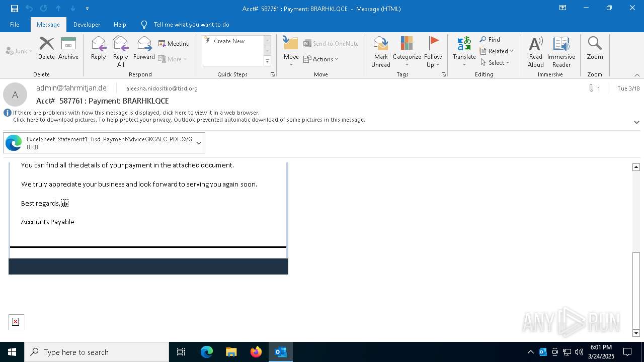
Task: Click the Next Item down arrow
Action: click(73, 8)
